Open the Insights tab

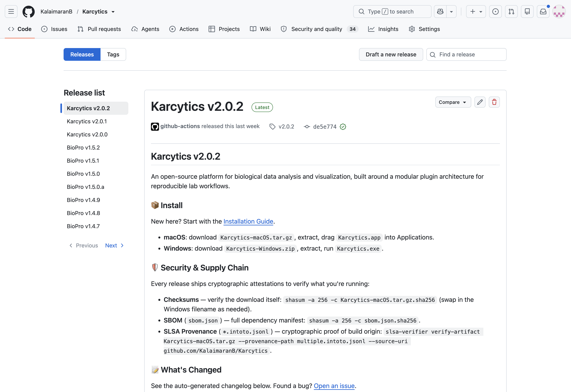click(x=383, y=29)
